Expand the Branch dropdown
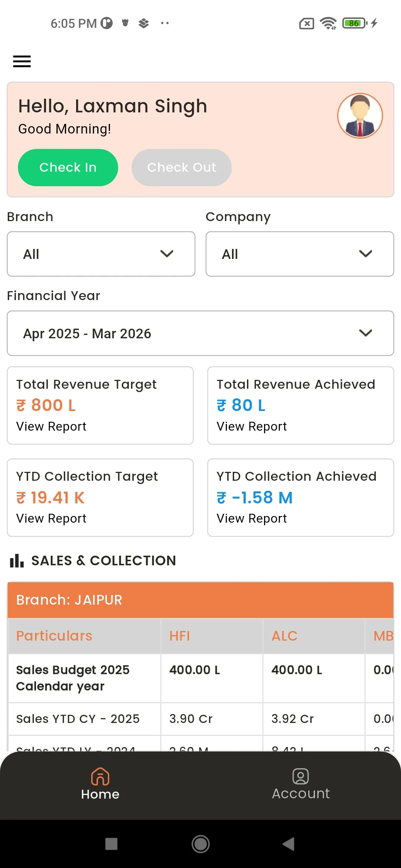The height and width of the screenshot is (868, 401). (101, 254)
